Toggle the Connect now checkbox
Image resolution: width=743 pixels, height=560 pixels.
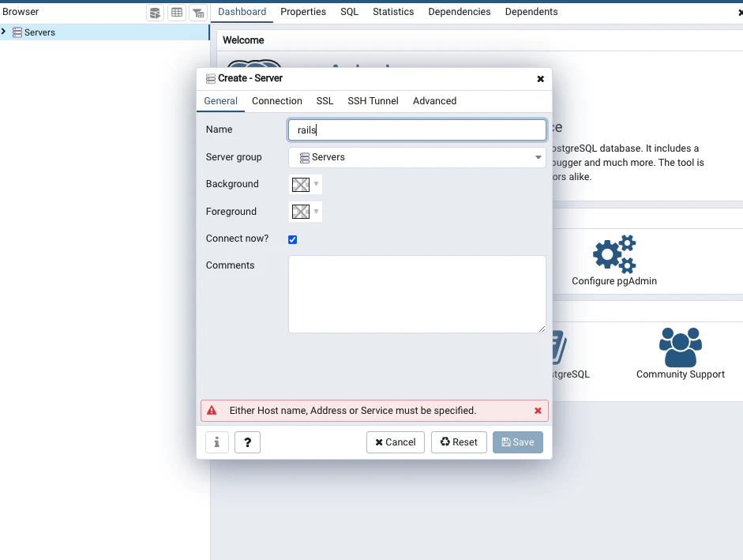pos(293,239)
